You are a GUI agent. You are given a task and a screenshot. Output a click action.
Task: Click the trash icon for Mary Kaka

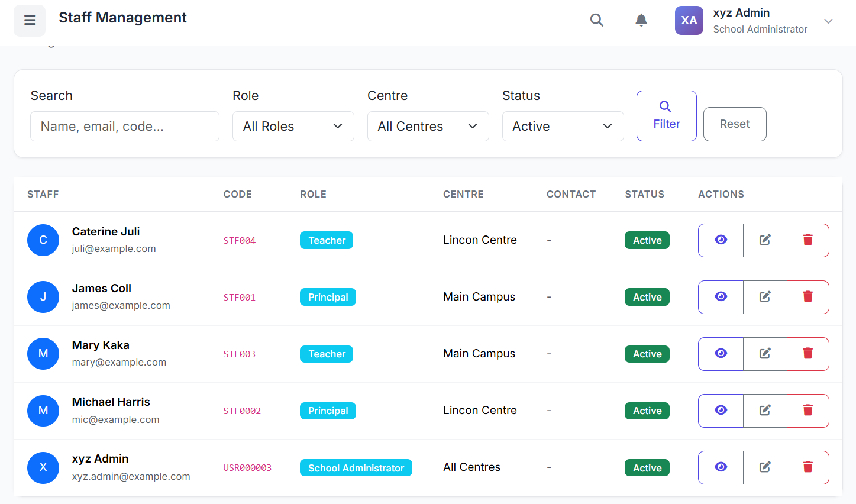pos(807,354)
